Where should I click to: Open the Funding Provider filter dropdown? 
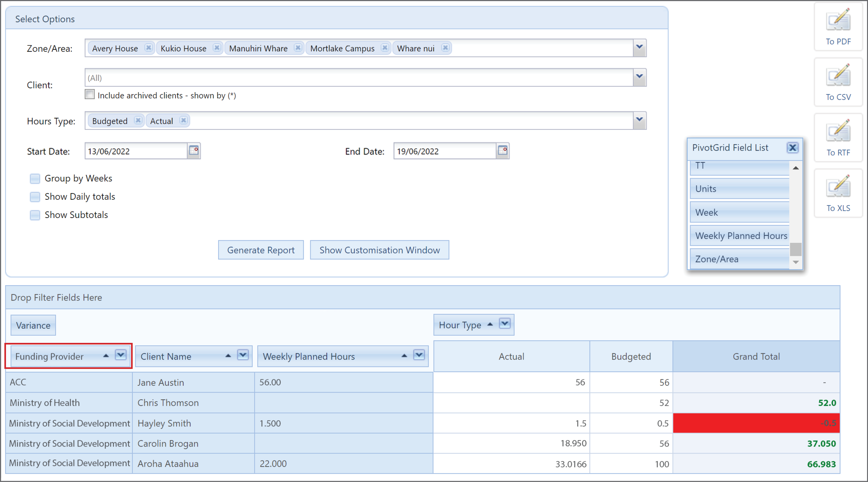121,355
